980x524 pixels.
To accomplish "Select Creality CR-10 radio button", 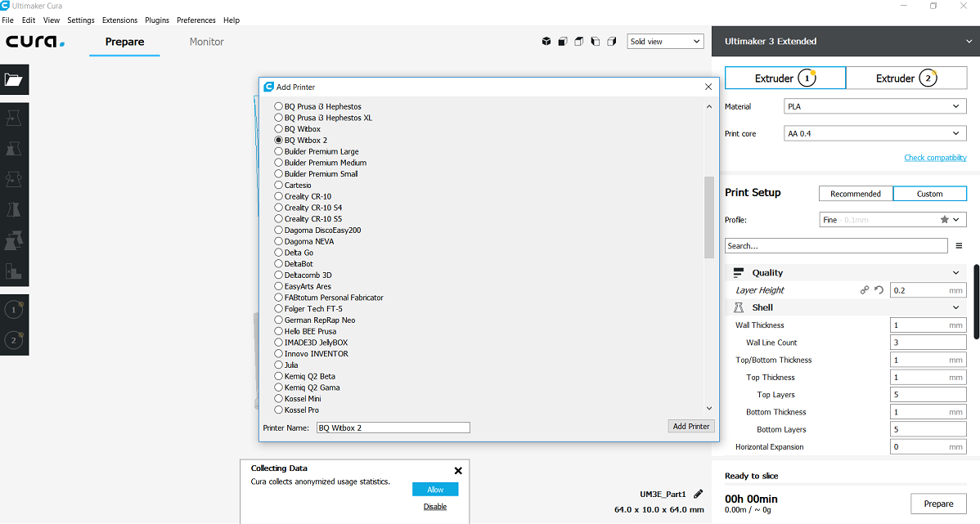I will (278, 196).
